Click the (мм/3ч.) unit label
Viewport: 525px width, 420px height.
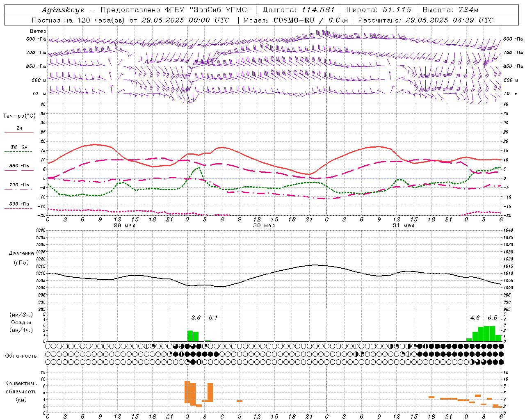[x=21, y=315]
